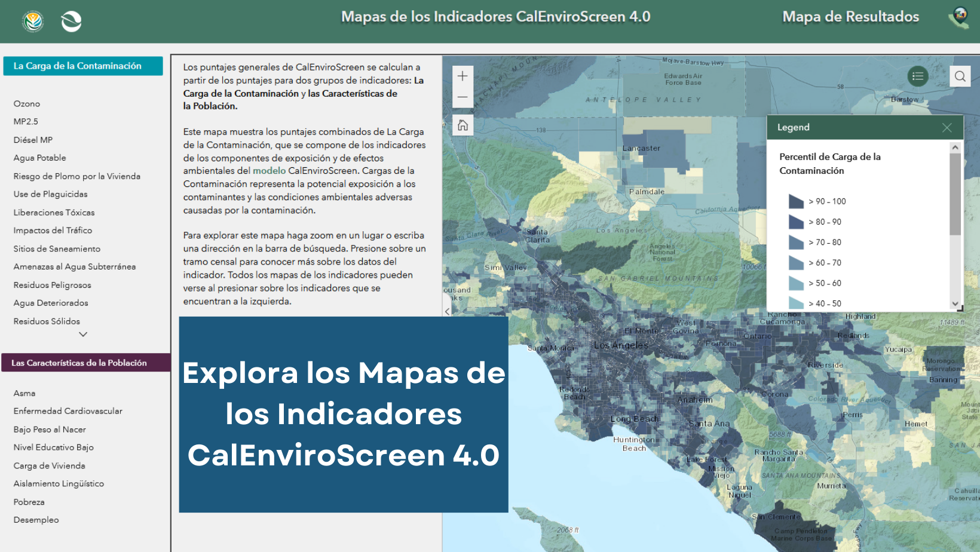
Task: Click the Mapas de los Indicadores title
Action: pos(495,17)
